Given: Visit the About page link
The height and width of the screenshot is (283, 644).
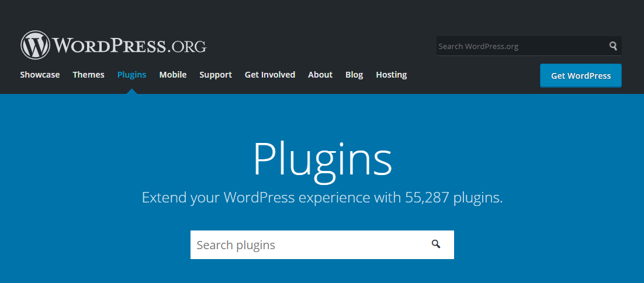Looking at the screenshot, I should pos(320,75).
